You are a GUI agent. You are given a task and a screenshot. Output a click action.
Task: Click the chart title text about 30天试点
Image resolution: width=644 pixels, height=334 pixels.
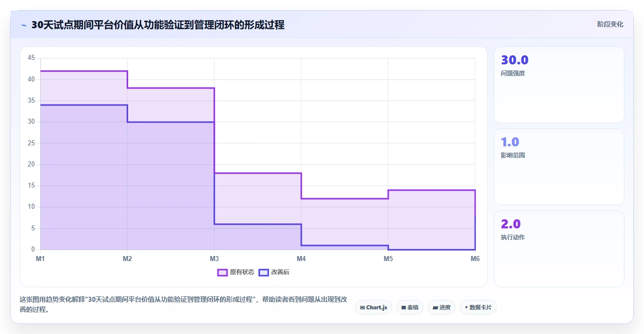[x=158, y=25]
